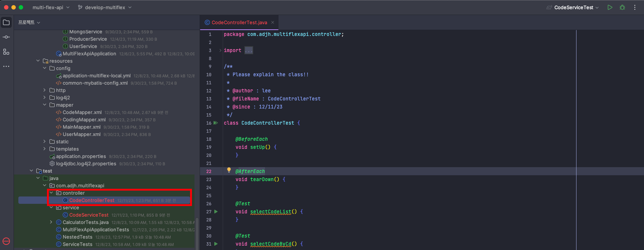Screen dimensions: 644x250
Task: Collapse the resources folder
Action: click(x=38, y=61)
